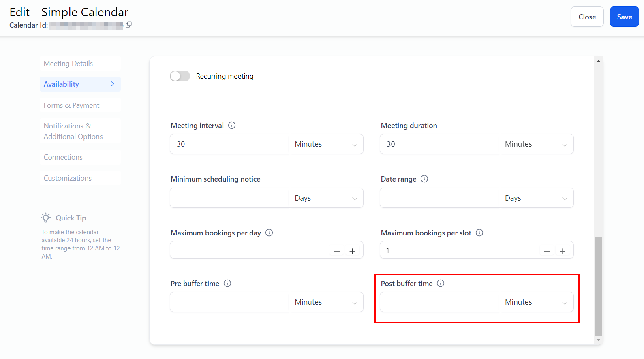644x359 pixels.
Task: Focus the Maximum bookings per slot field
Action: coord(460,250)
